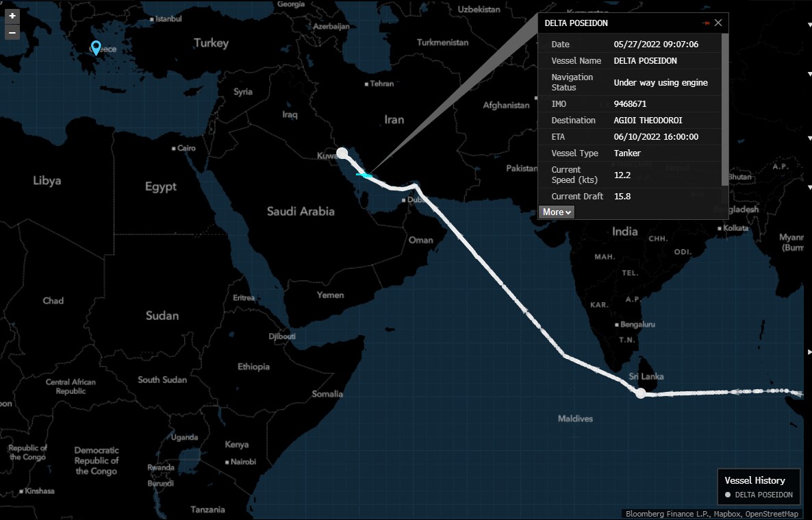Click the Kolkata city label
Viewport: 812px width, 520px height.
[735, 228]
